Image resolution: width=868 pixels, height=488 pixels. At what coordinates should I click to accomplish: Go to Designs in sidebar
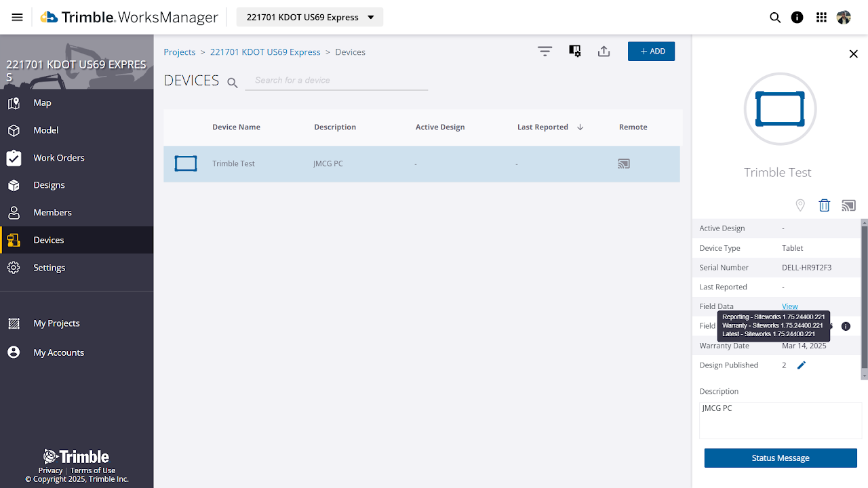coord(77,185)
